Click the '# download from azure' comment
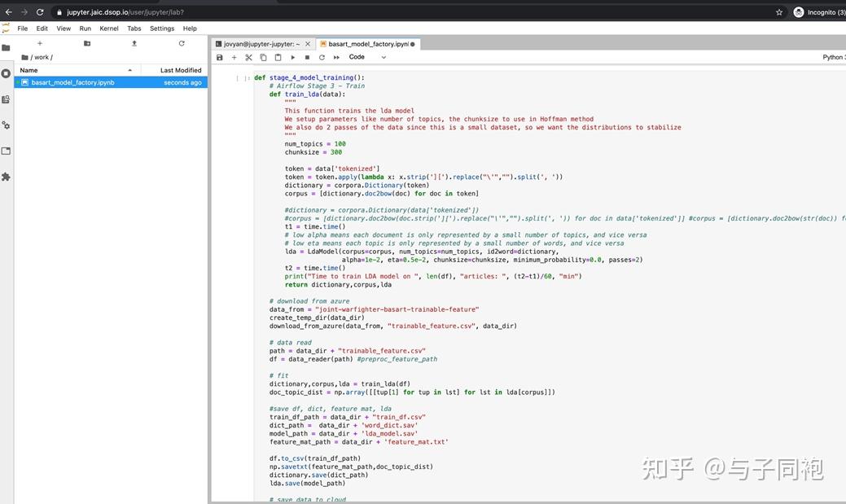Image resolution: width=846 pixels, height=504 pixels. [x=309, y=301]
